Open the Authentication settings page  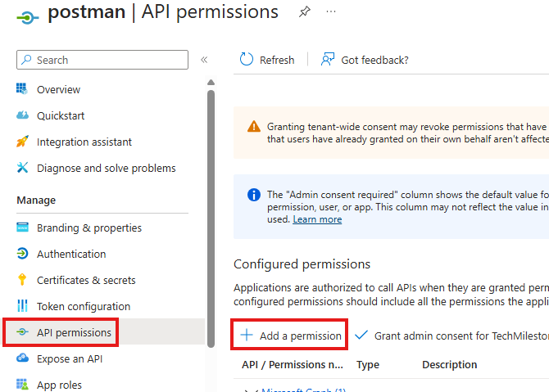pos(71,254)
